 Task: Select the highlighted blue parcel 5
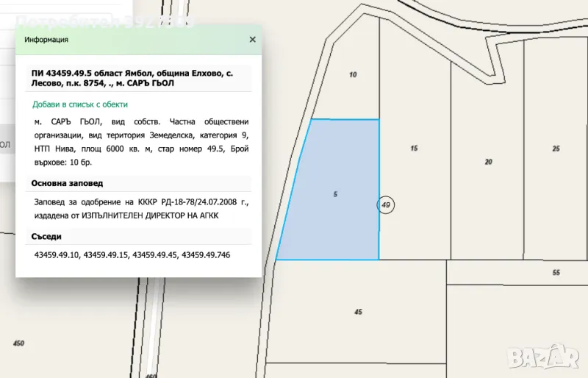tap(334, 194)
